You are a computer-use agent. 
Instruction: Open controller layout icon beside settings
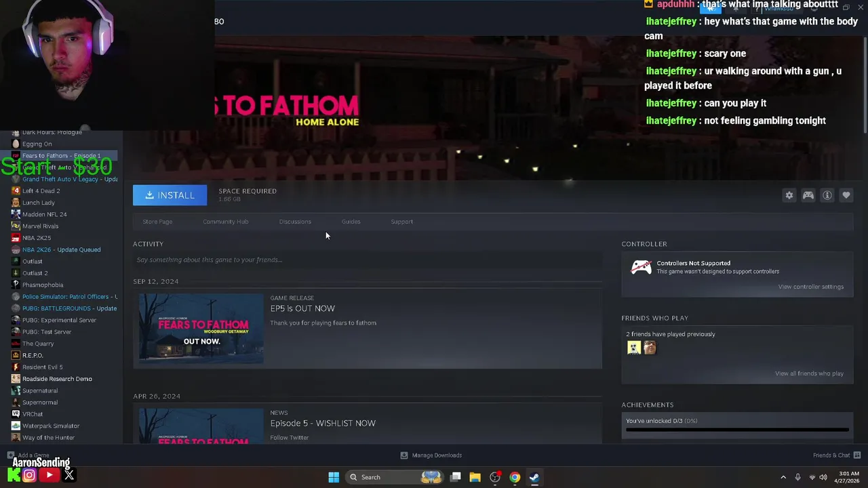pos(808,195)
